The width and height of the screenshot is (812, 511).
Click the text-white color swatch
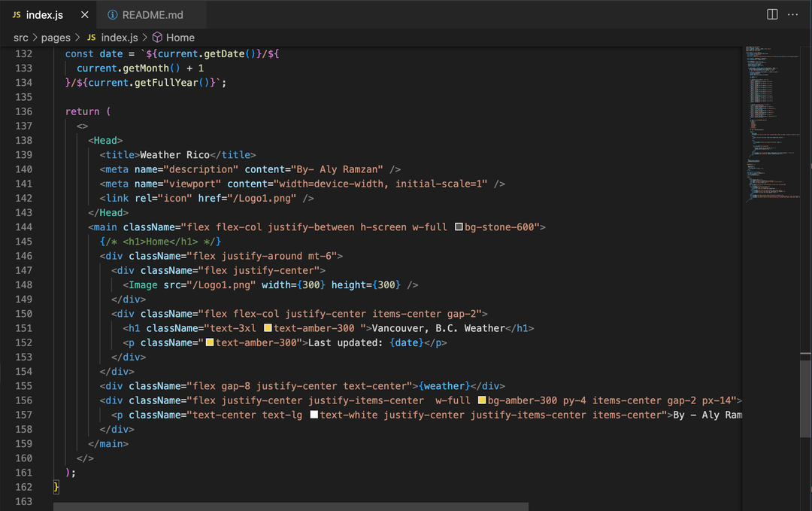(314, 415)
